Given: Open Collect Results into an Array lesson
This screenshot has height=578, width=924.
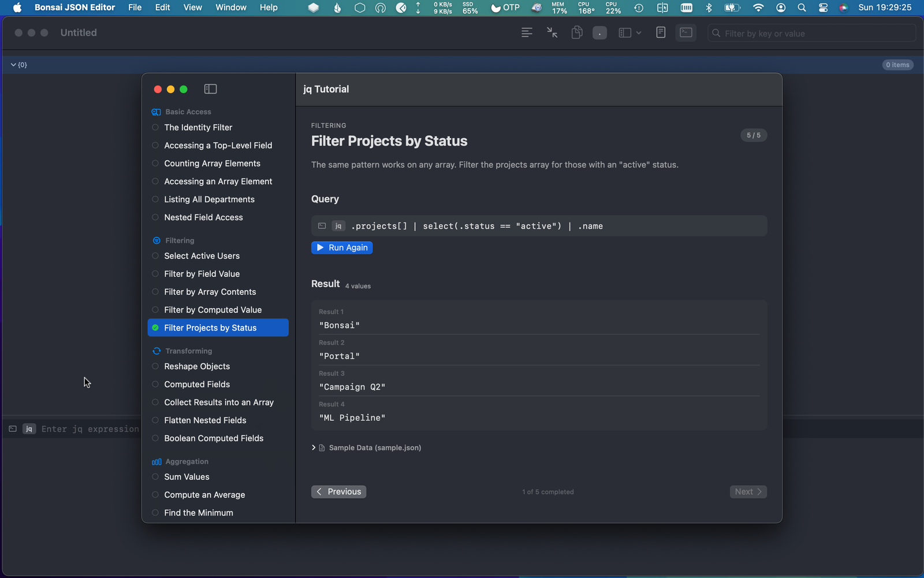Looking at the screenshot, I should 218,402.
